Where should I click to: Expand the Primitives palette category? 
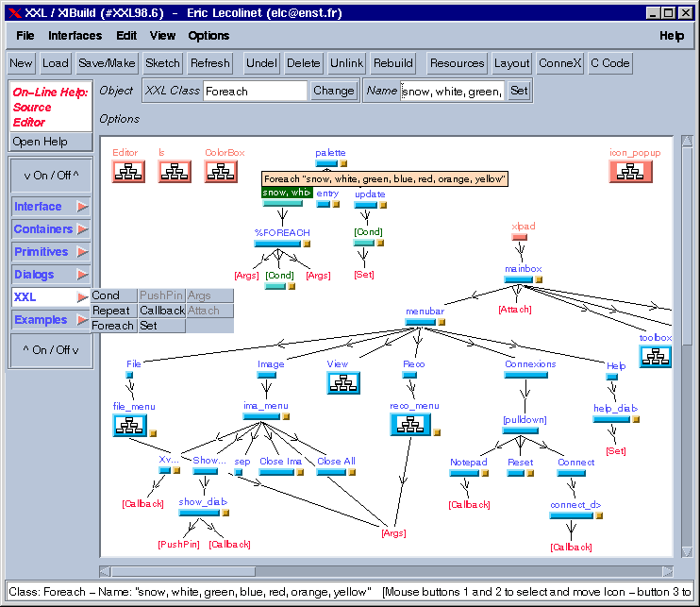coord(51,252)
